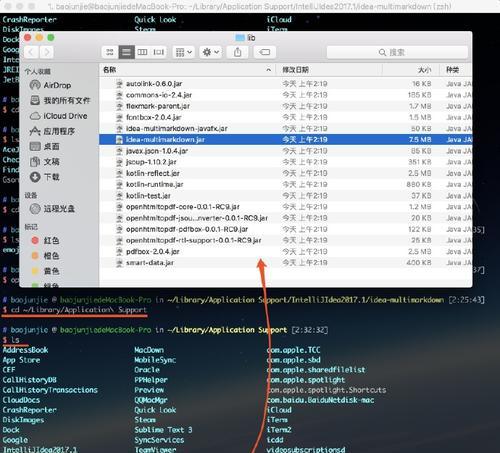This screenshot has height=453, width=500.
Task: Select idea-multimarkdown-javafx.jar file
Action: (x=285, y=128)
